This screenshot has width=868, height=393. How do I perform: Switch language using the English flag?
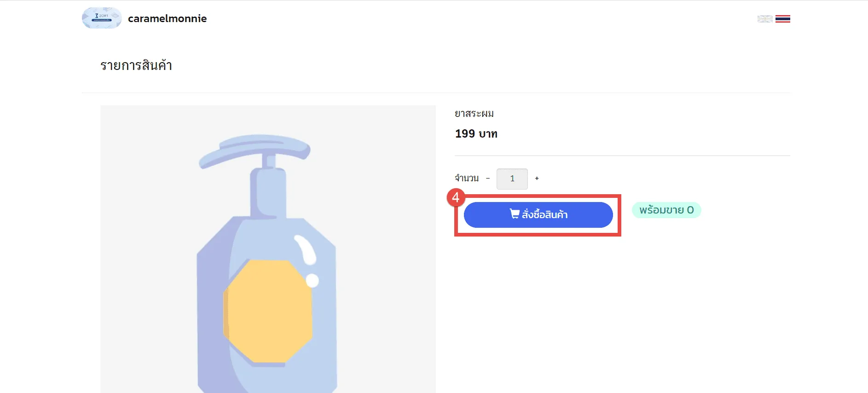click(765, 19)
